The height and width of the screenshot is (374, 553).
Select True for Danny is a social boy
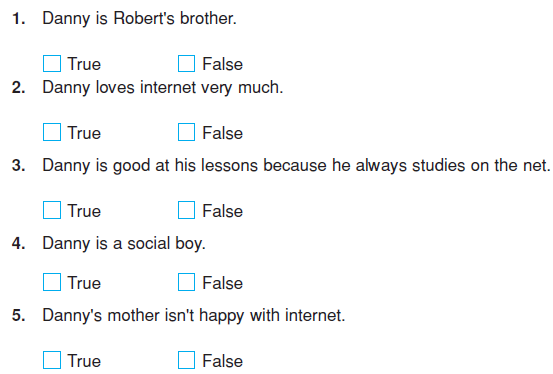pyautogui.click(x=52, y=282)
